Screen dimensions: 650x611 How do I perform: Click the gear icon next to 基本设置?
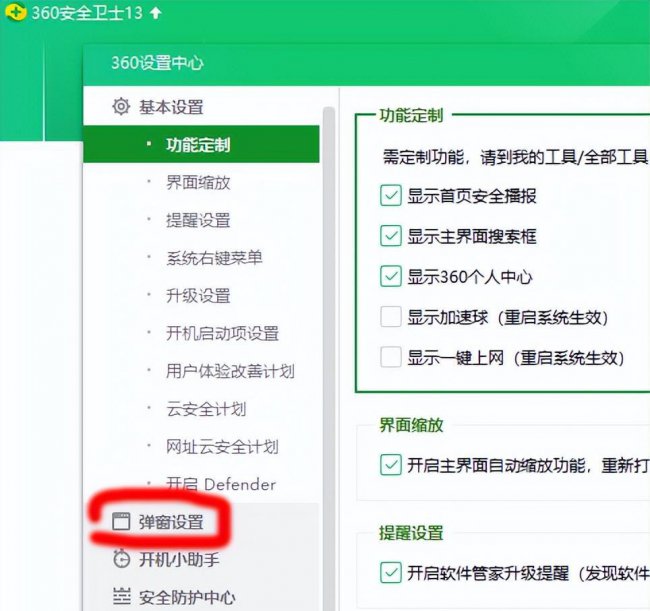click(121, 107)
